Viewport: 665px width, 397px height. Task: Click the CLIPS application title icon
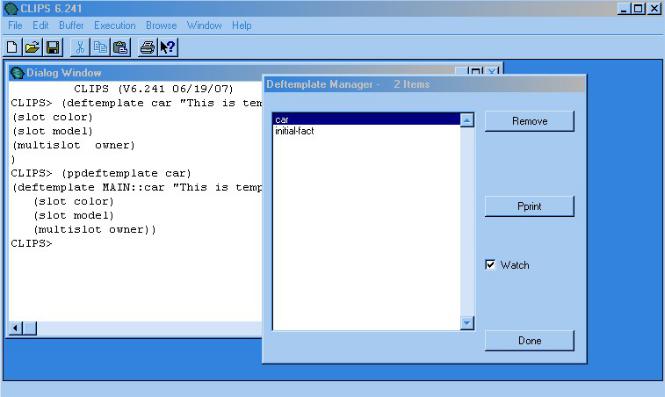pyautogui.click(x=11, y=8)
